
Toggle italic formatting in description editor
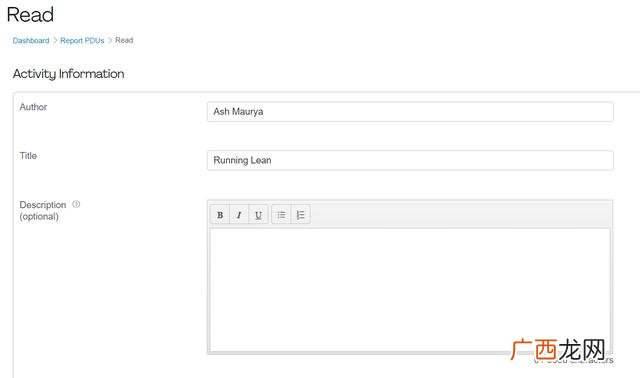point(239,215)
